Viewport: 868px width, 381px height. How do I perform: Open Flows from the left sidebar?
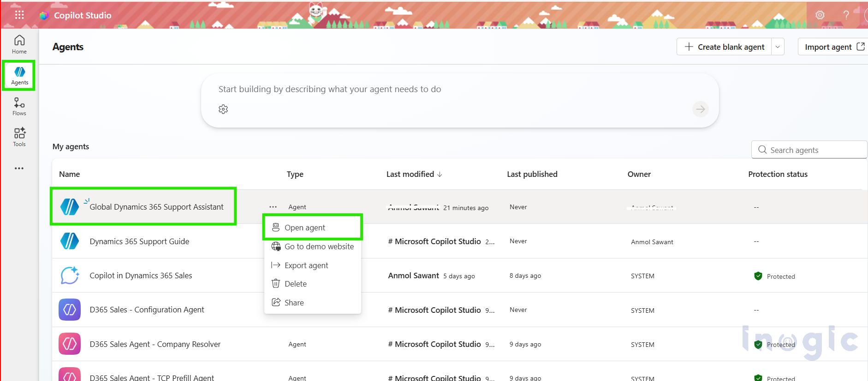coord(19,106)
